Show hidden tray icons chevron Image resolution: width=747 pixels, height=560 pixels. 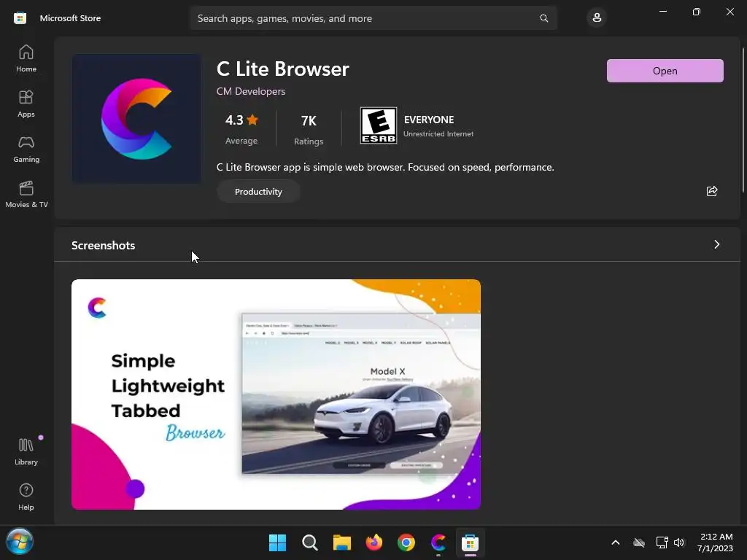click(x=616, y=542)
